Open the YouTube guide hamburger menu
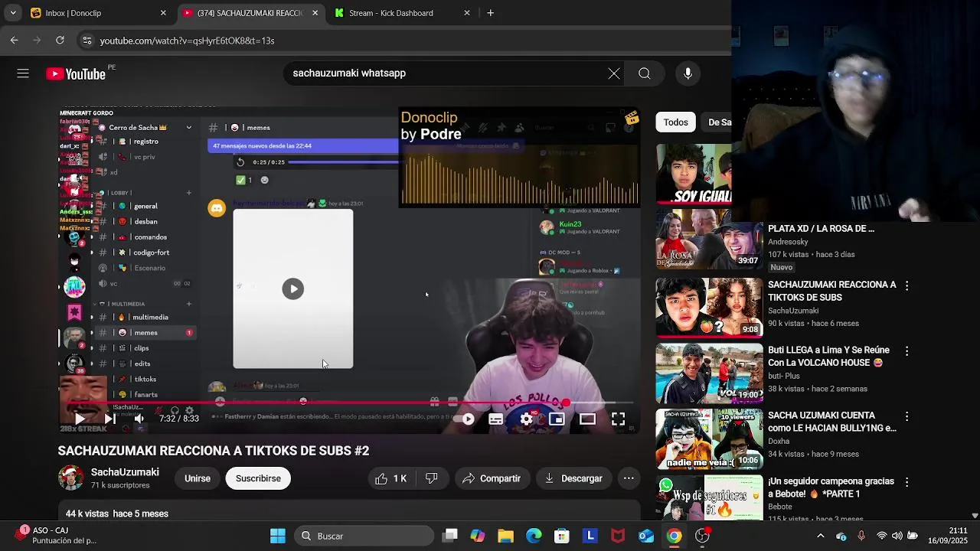980x551 pixels. pyautogui.click(x=23, y=73)
